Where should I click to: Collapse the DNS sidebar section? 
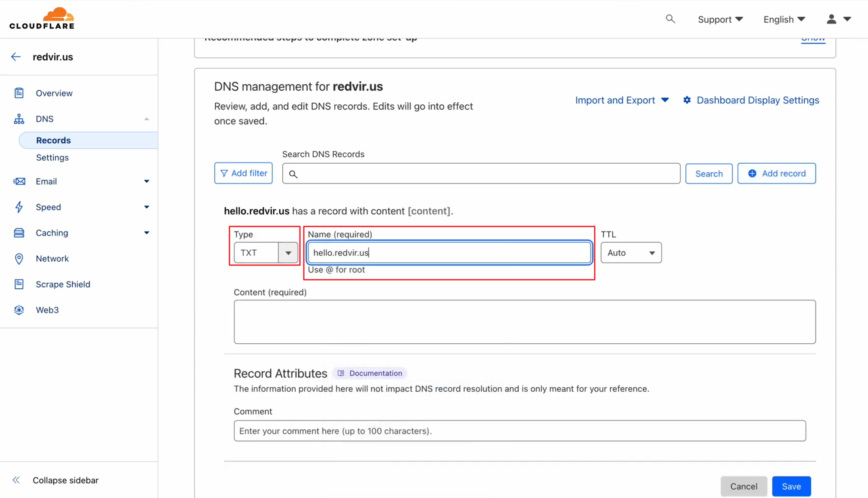point(146,119)
